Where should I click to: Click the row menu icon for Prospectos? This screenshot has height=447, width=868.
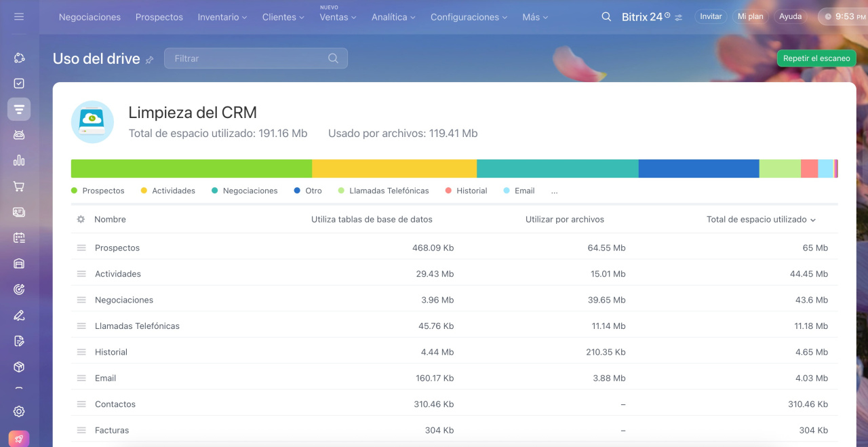81,248
